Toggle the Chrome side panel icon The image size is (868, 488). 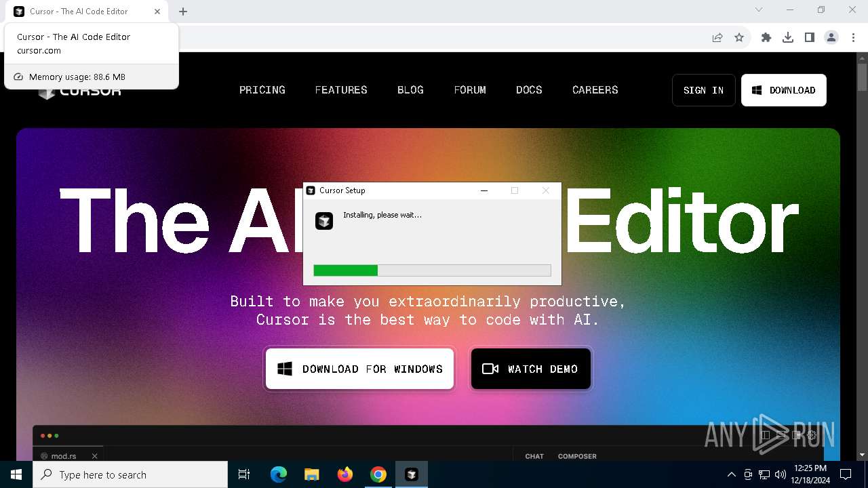810,37
